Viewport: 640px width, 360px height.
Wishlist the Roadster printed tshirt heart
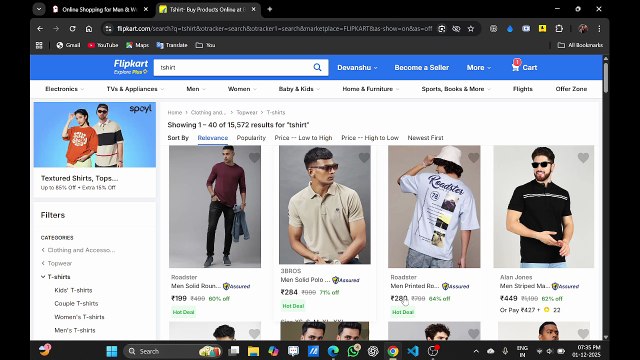point(473,158)
